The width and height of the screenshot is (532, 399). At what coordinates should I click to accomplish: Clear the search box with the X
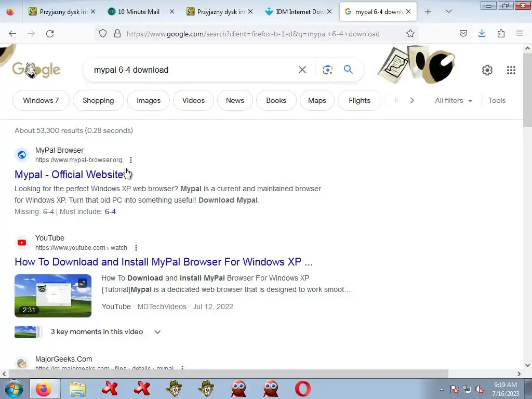302,70
